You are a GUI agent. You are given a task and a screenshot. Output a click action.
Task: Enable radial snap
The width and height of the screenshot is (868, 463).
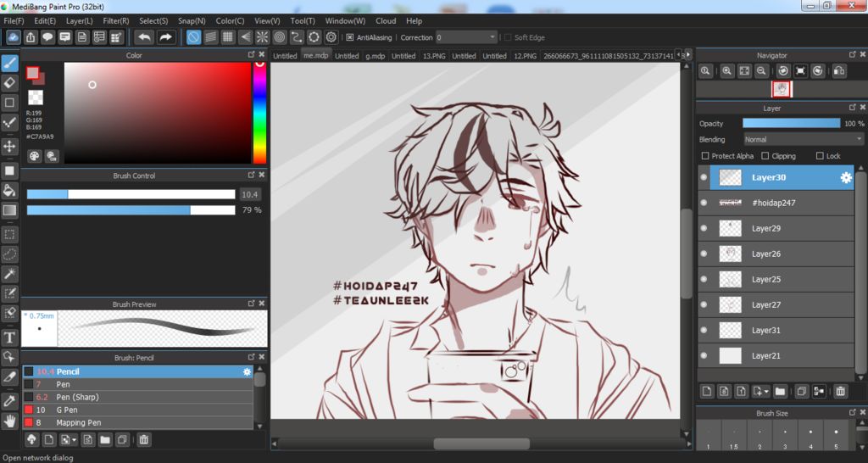(263, 37)
